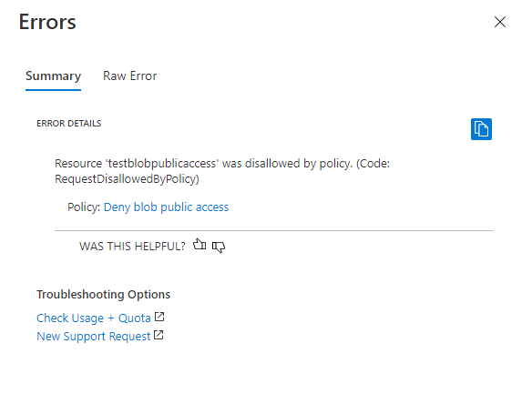This screenshot has height=394, width=532.
Task: Close the Errors panel
Action: point(500,22)
